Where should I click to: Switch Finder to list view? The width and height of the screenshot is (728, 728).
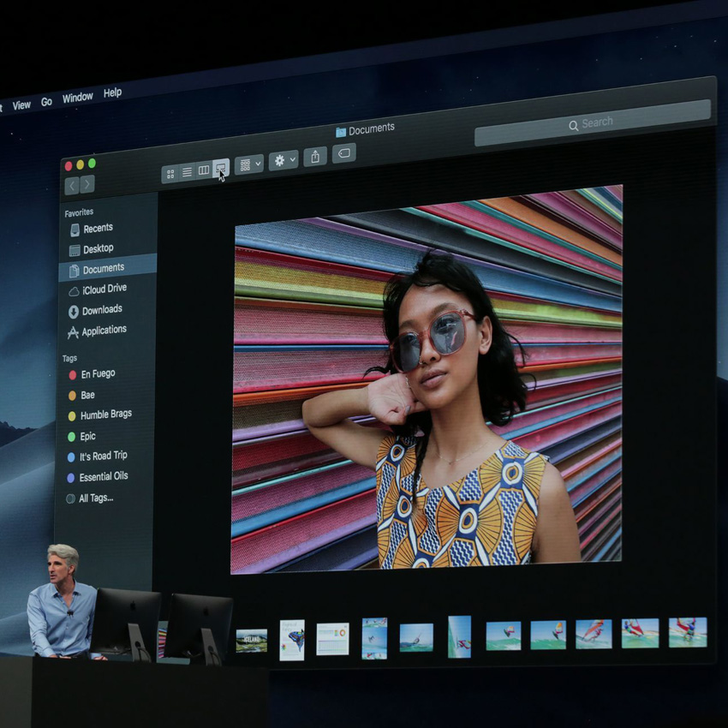187,172
